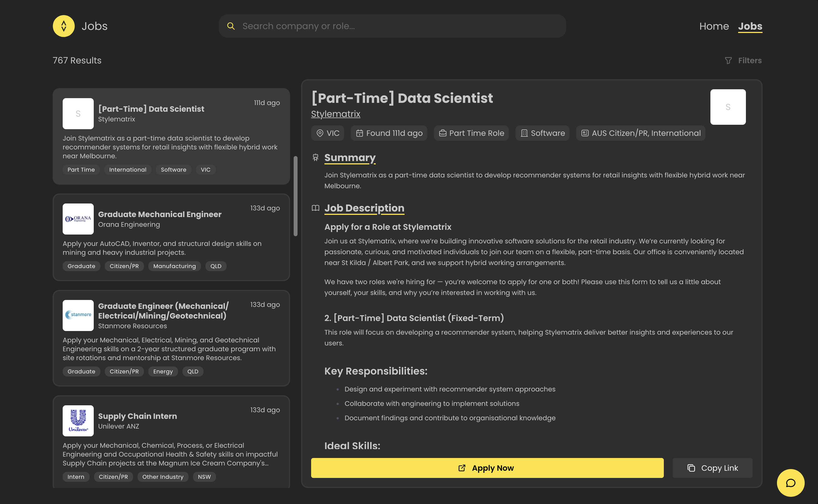Click the Stylematrix logo in detail panel
The width and height of the screenshot is (818, 504).
728,107
